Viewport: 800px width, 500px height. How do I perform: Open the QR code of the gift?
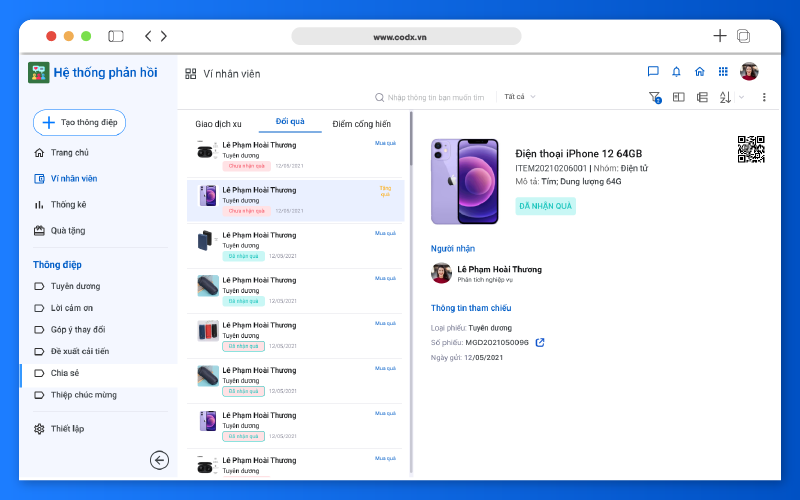click(x=751, y=149)
